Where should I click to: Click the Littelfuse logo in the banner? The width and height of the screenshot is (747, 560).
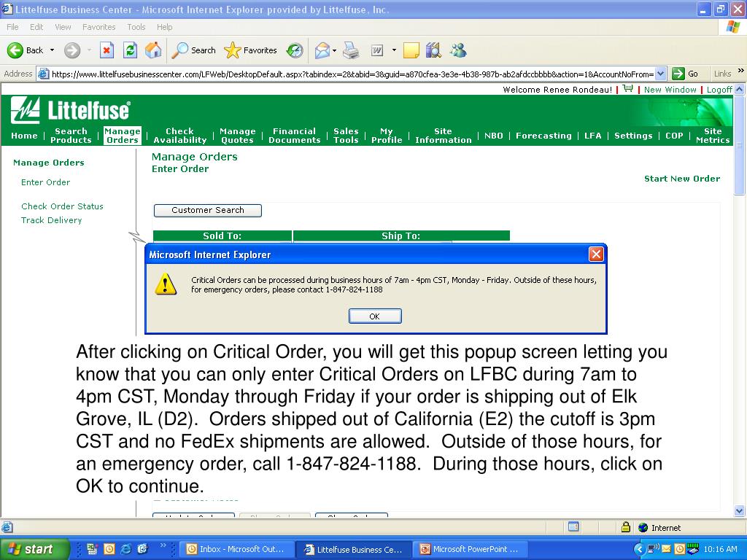click(70, 110)
